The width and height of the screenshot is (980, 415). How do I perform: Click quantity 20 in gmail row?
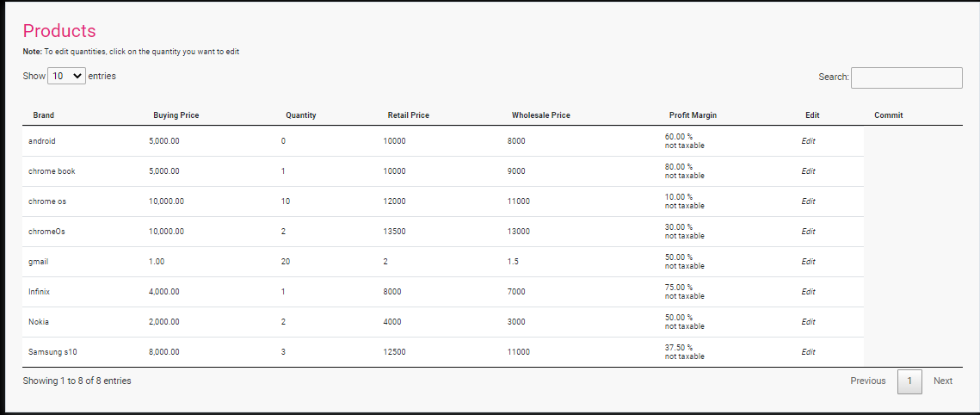pos(286,262)
